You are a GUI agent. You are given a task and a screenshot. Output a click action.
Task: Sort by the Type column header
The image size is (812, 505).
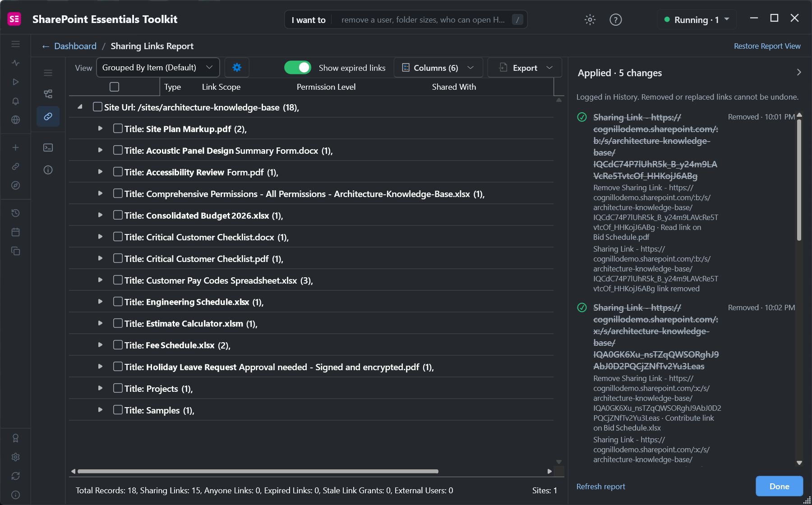click(x=172, y=87)
